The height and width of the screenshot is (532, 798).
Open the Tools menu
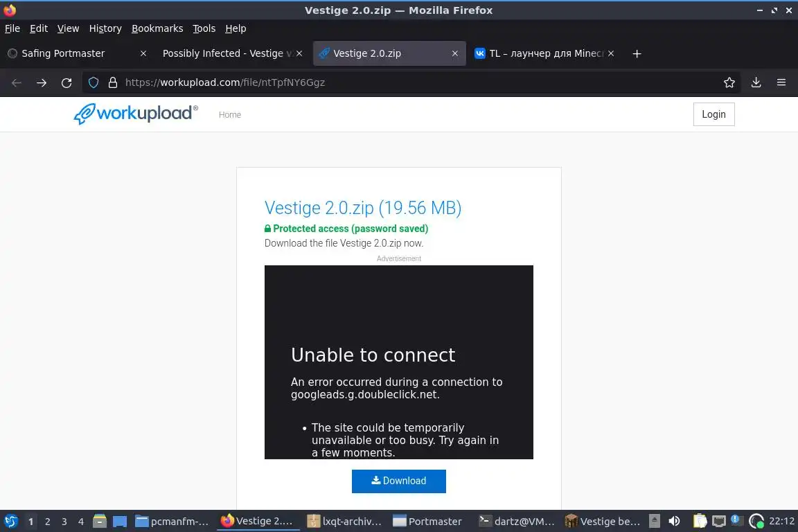click(204, 28)
